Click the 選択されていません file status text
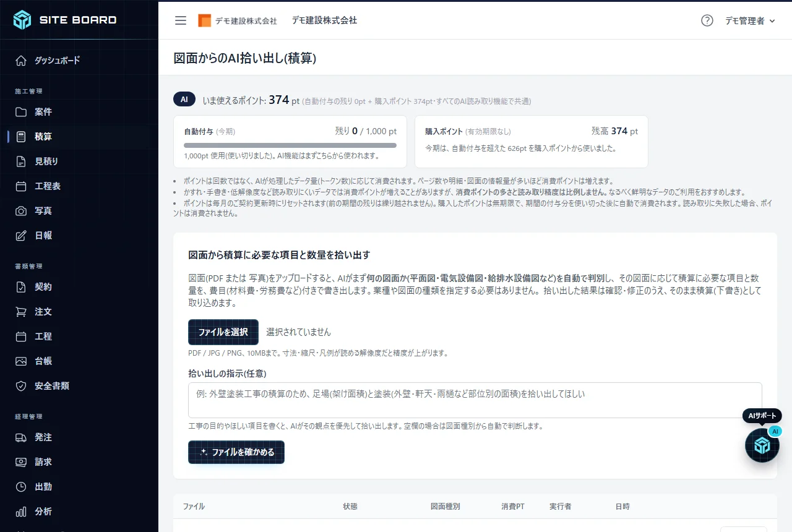The image size is (792, 532). (298, 332)
